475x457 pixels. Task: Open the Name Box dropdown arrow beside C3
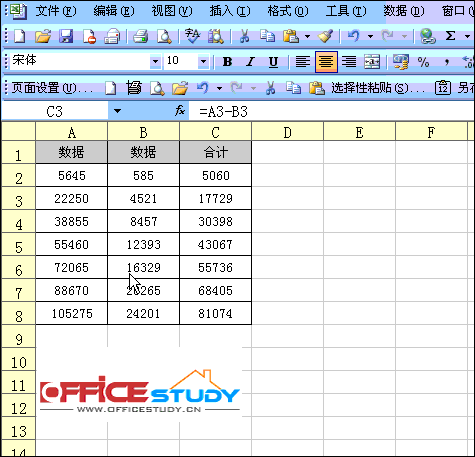coord(117,111)
